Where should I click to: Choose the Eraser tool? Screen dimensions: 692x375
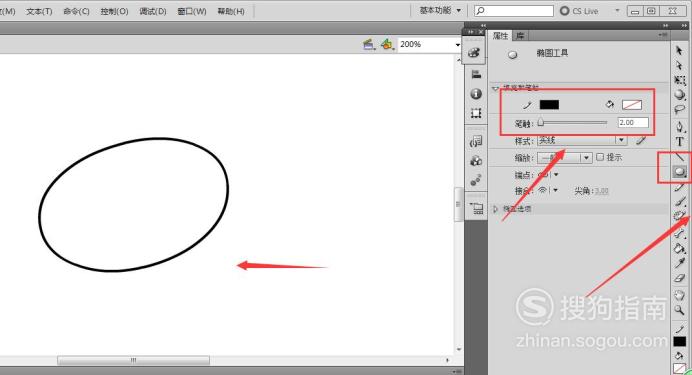679,278
